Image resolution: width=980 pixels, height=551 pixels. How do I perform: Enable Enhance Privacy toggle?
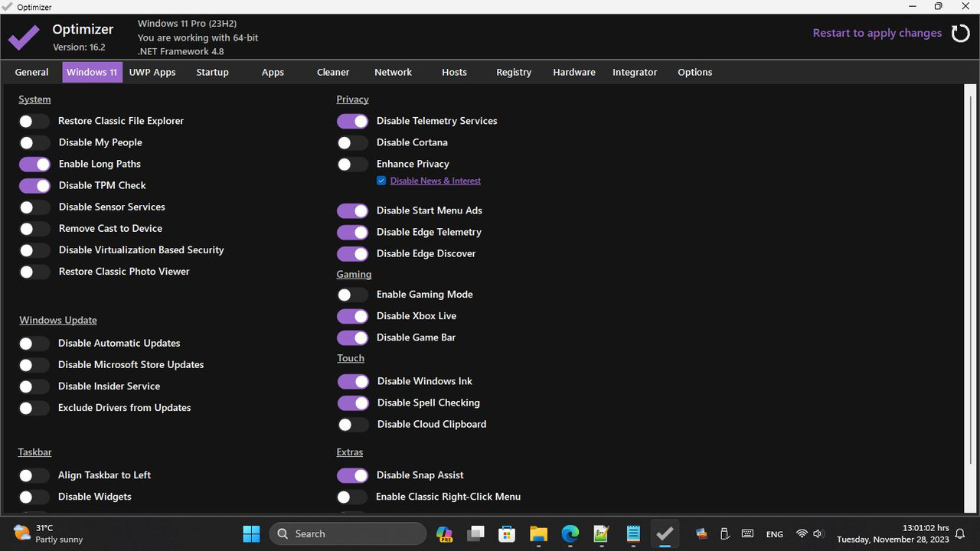point(352,164)
